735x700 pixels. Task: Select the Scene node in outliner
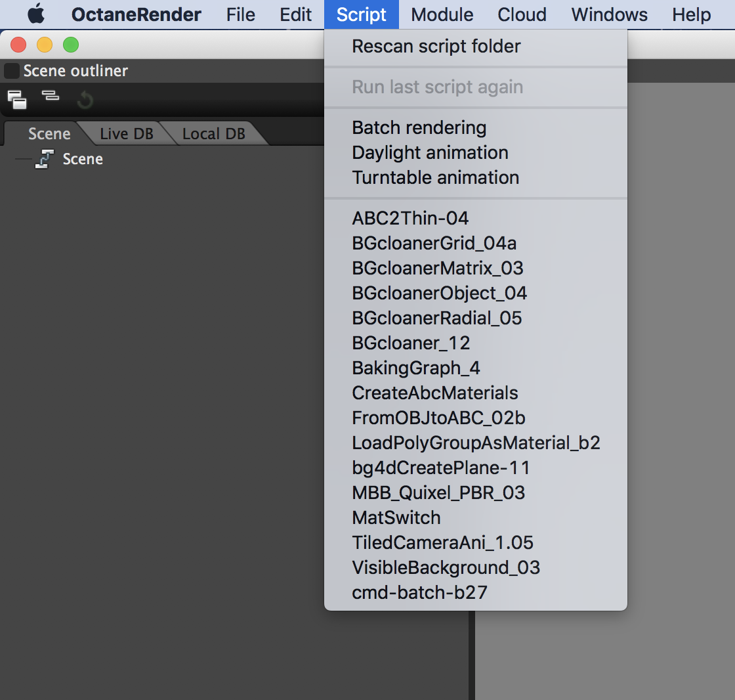(83, 159)
